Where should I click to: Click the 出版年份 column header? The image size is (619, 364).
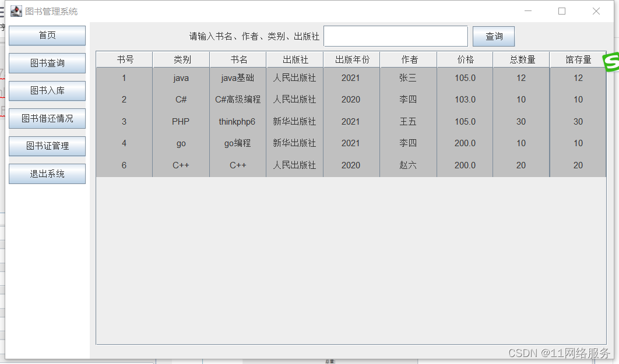point(351,59)
